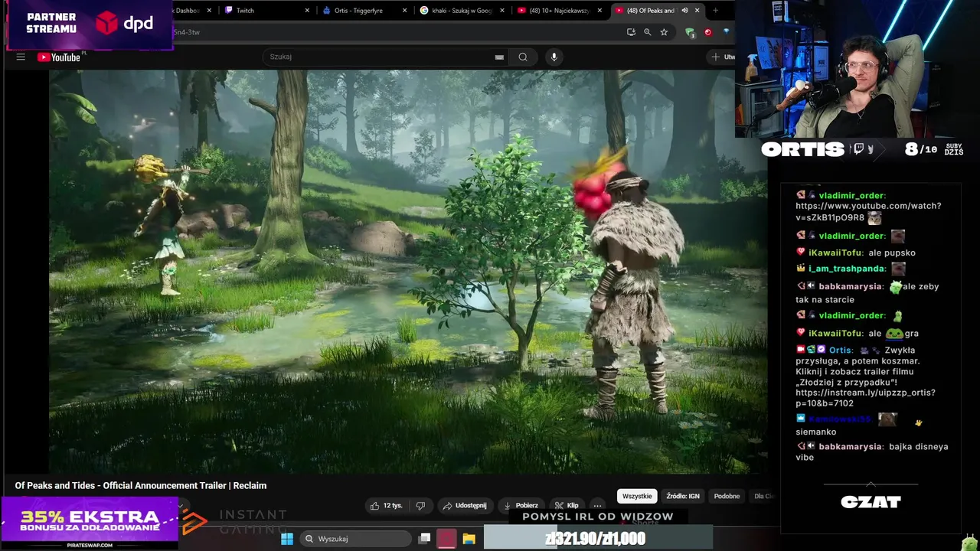Click username iKawaiiTofu beside 'ale pupsko'
Screen dimensions: 980x551
(836, 253)
